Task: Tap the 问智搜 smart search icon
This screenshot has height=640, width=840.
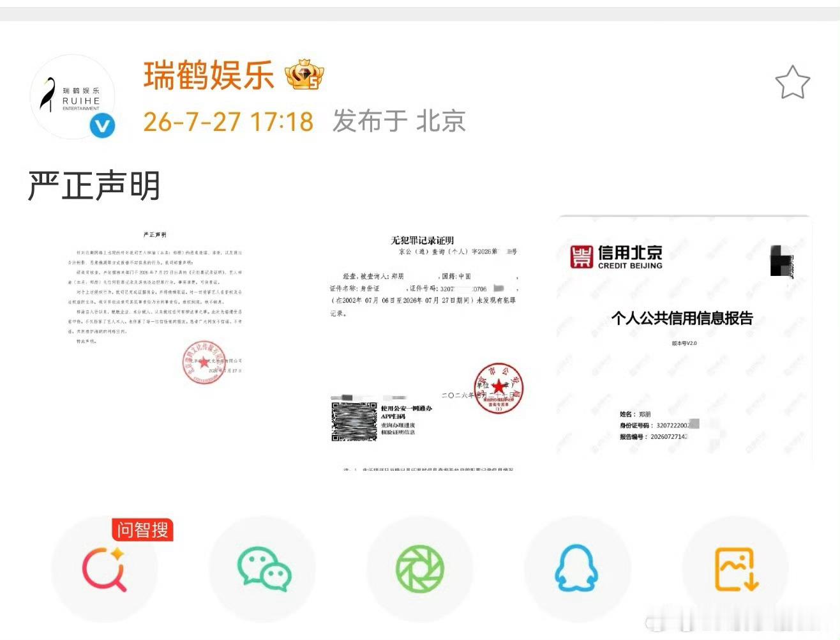Action: (x=104, y=568)
